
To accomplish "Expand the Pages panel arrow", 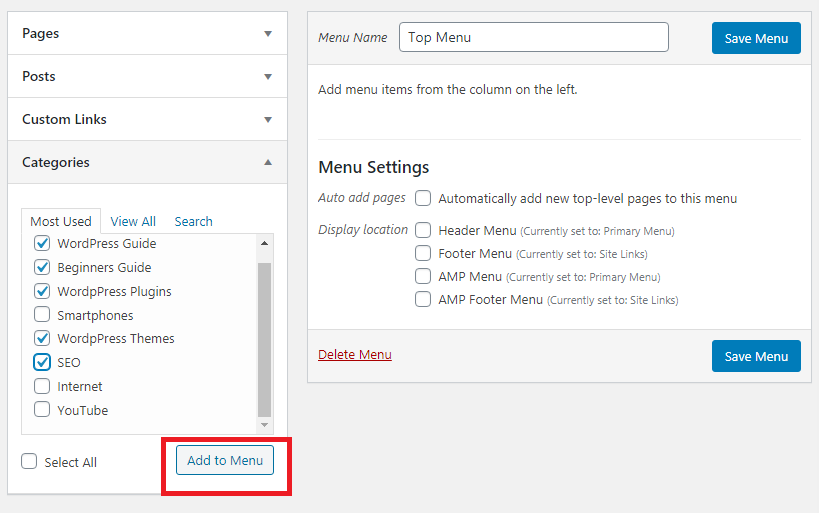I will pos(267,34).
